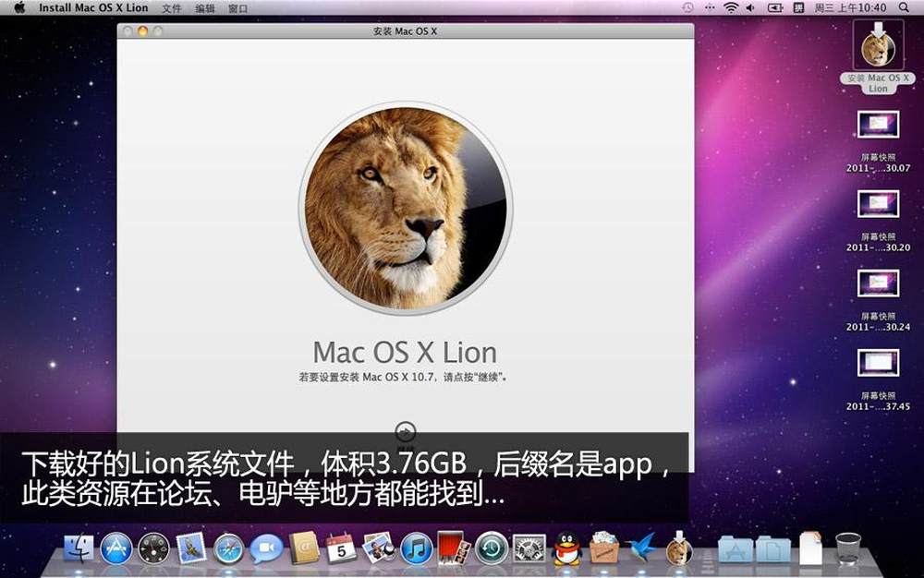
Task: Launch iTunes music note icon in Dock
Action: pyautogui.click(x=416, y=549)
